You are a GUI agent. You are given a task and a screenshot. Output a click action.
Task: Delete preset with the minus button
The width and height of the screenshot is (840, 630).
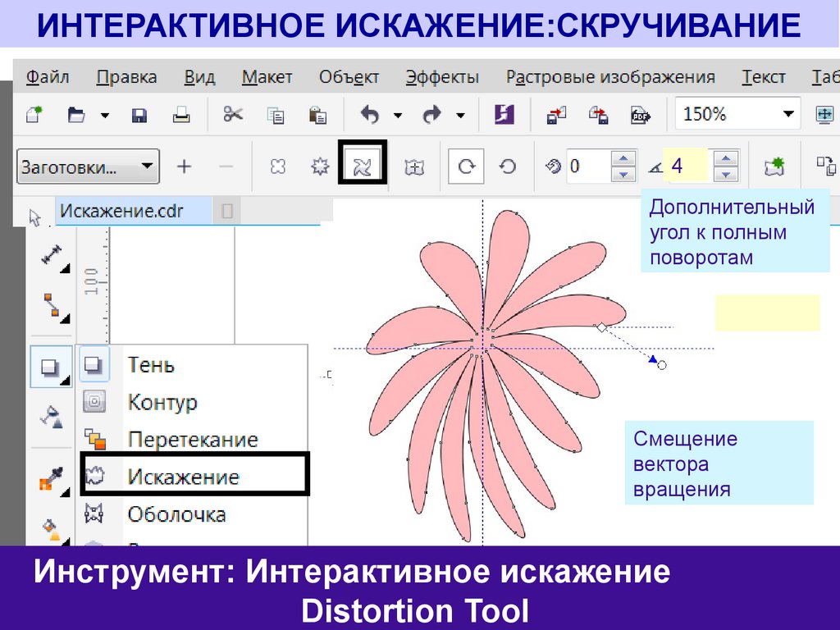(x=226, y=167)
